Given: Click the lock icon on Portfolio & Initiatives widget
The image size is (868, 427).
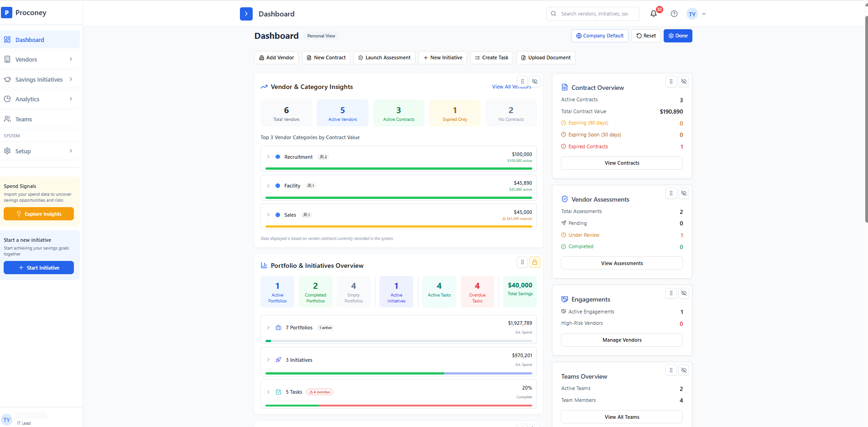Looking at the screenshot, I should coord(535,262).
